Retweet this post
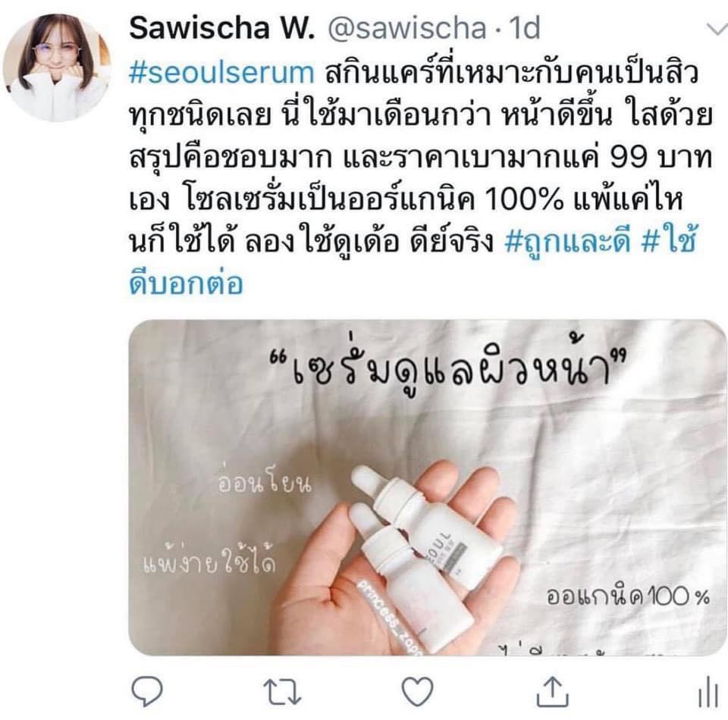 (282, 692)
